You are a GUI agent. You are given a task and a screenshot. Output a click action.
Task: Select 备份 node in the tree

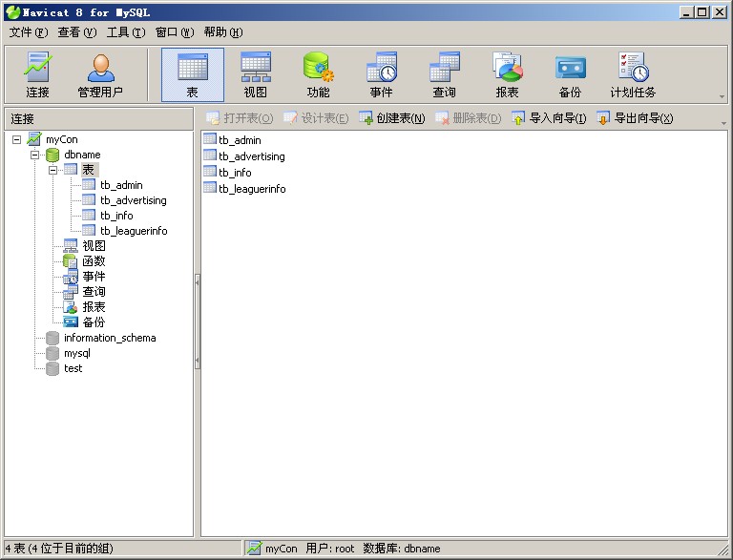(94, 322)
